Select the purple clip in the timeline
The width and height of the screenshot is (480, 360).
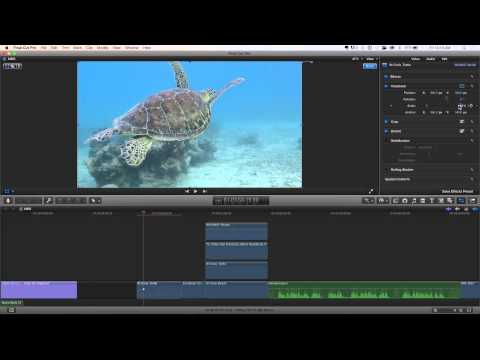click(39, 289)
